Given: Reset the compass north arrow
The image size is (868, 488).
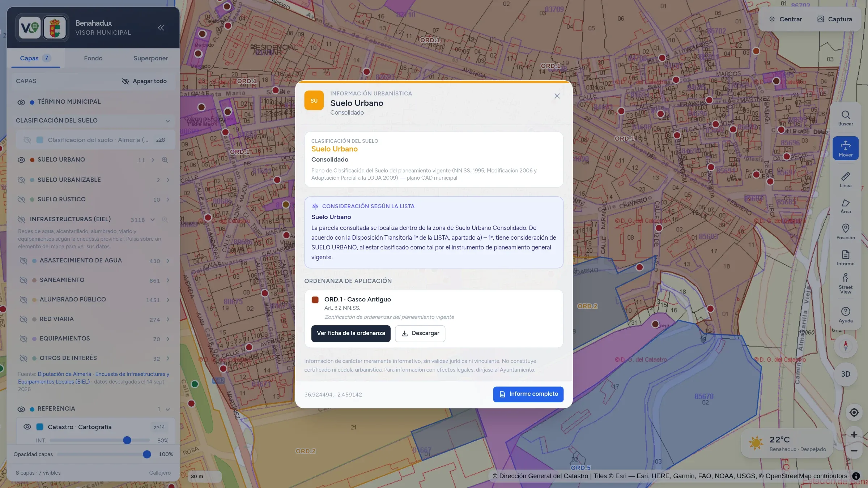Looking at the screenshot, I should click(846, 346).
